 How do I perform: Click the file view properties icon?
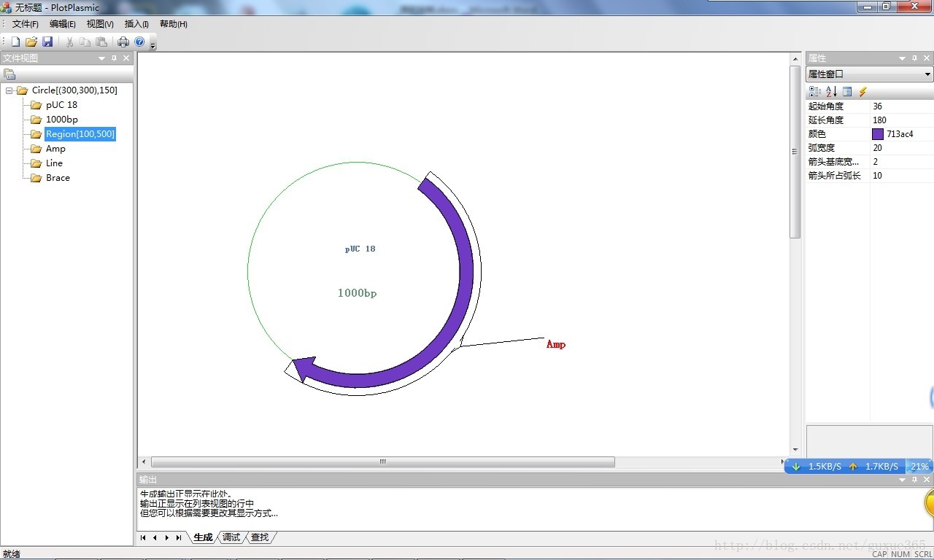point(9,74)
